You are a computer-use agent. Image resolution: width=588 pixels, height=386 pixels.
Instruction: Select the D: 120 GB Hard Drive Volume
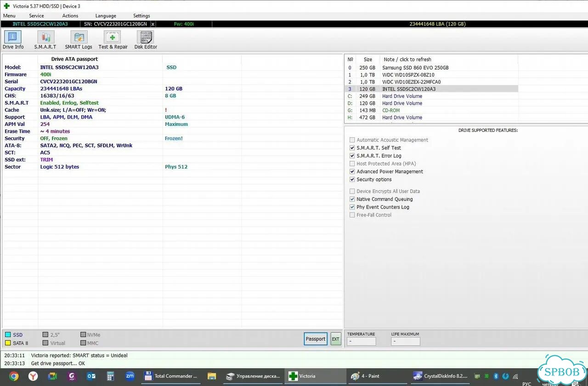(431, 103)
